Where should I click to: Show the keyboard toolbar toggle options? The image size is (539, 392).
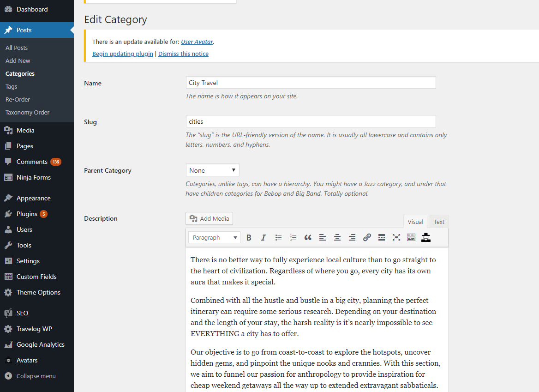[x=411, y=237]
